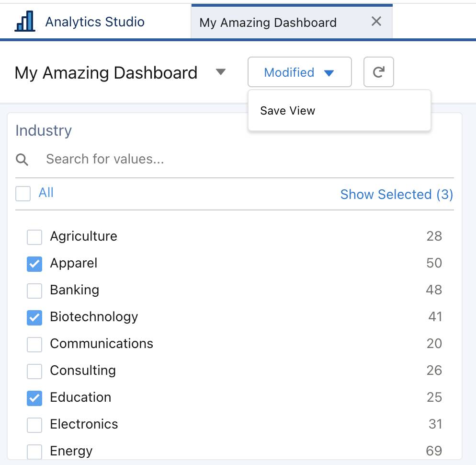The width and height of the screenshot is (476, 465).
Task: Deselect the Biotechnology industry
Action: coord(34,316)
